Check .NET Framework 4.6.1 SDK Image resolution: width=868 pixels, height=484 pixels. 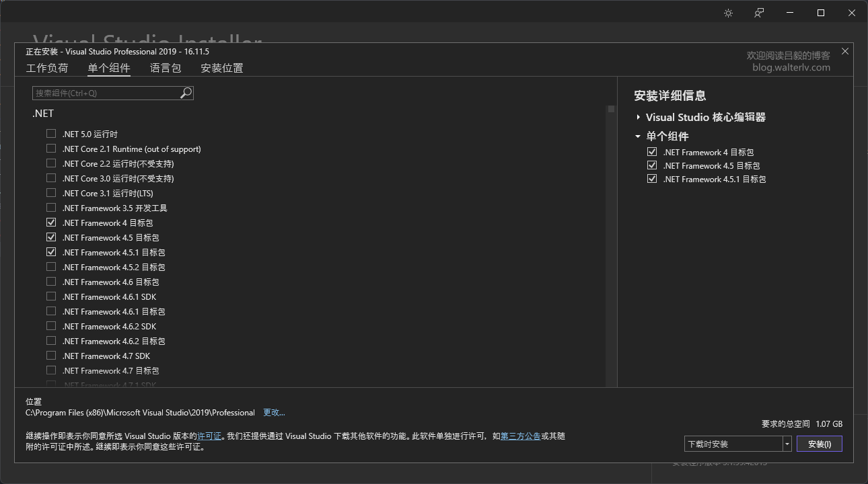[51, 296]
